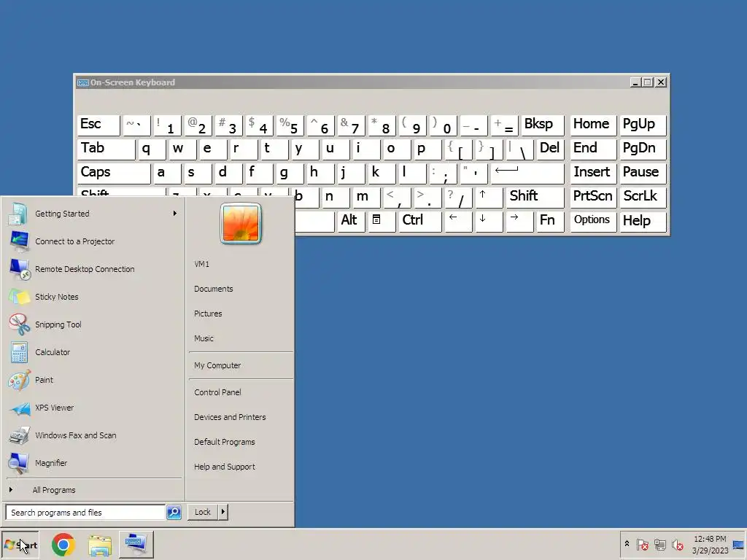Open Default Programs

click(241, 442)
